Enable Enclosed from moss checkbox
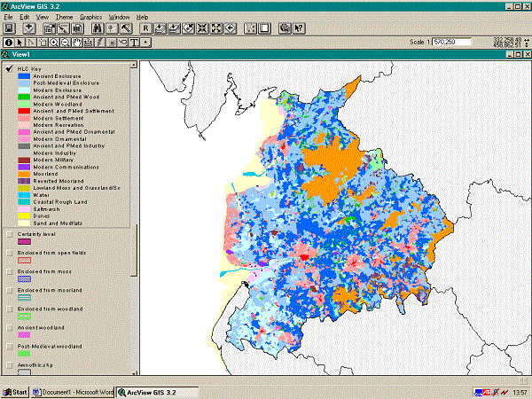Screen dimensions: 532x399 (x=9, y=271)
